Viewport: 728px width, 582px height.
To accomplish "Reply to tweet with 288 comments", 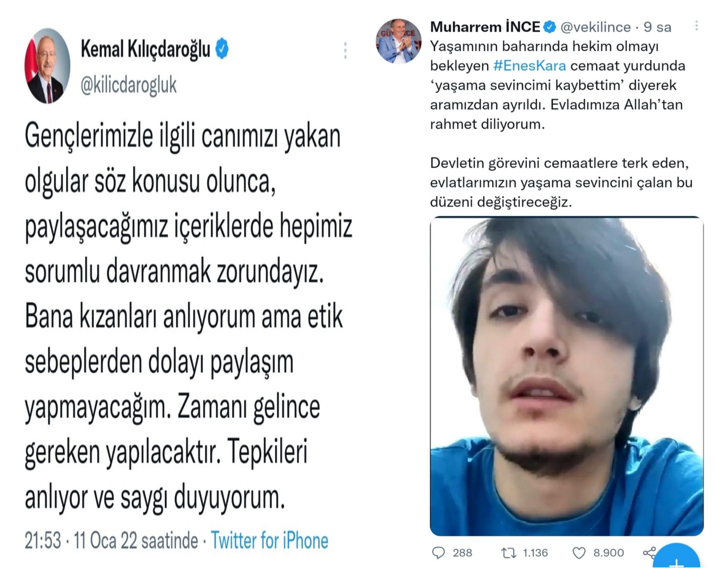I will (x=439, y=553).
